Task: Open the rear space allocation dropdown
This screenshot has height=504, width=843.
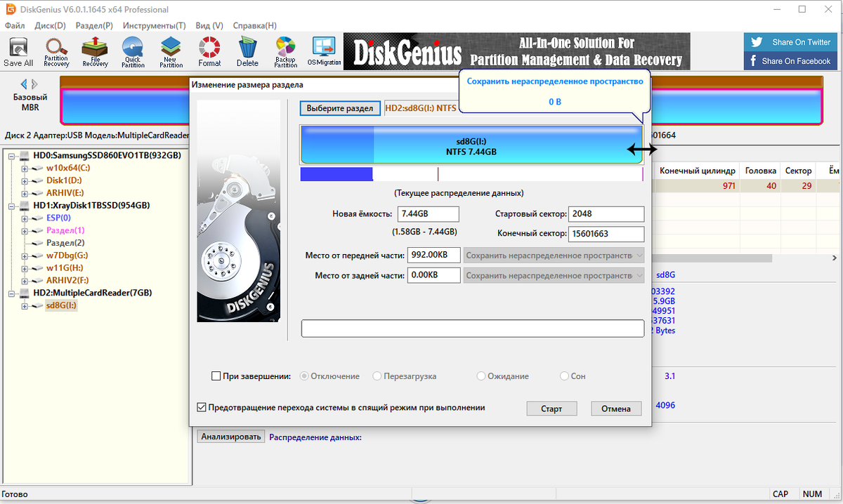Action: [554, 275]
